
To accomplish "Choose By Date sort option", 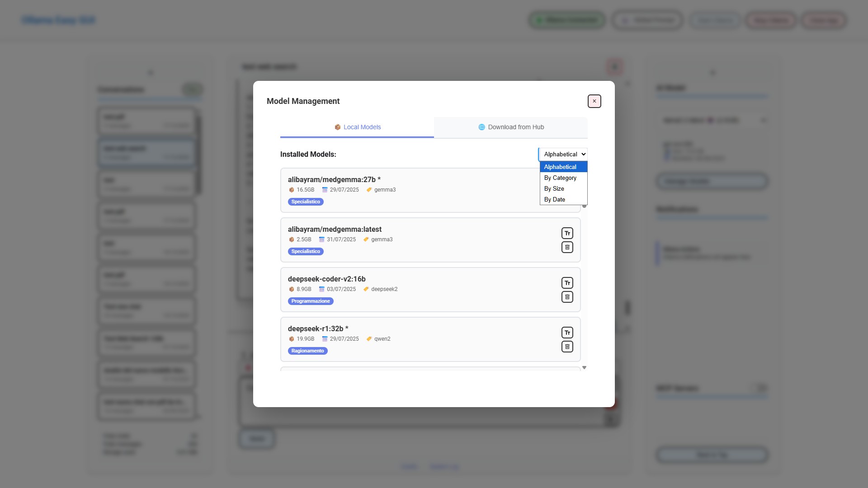I will [x=555, y=199].
